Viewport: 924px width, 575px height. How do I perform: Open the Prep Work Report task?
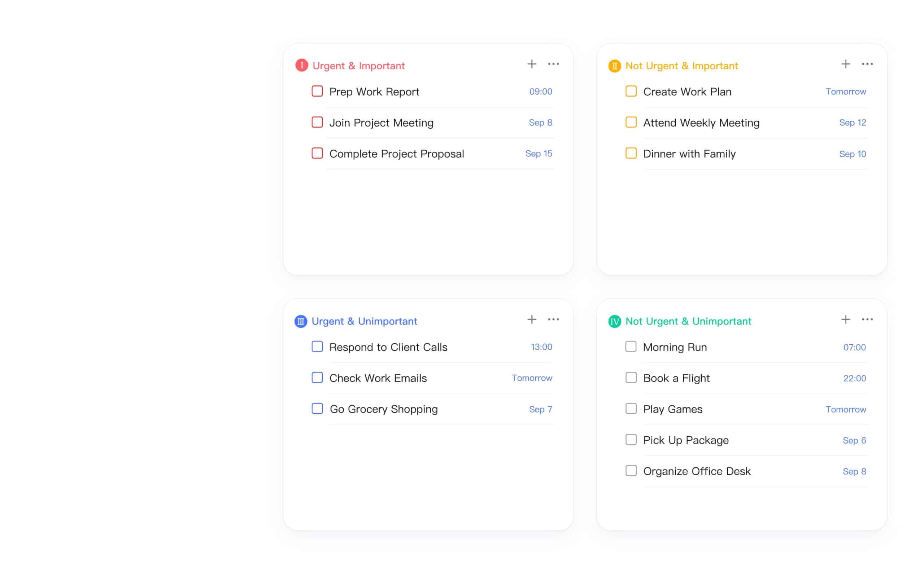(x=374, y=92)
